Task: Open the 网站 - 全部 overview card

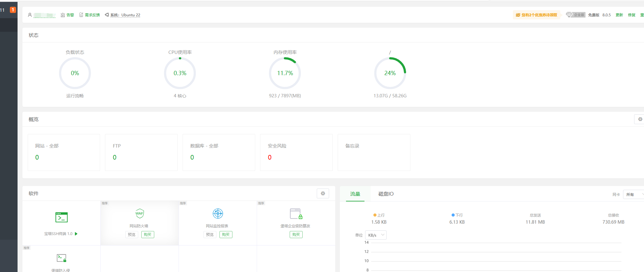Action: click(64, 152)
